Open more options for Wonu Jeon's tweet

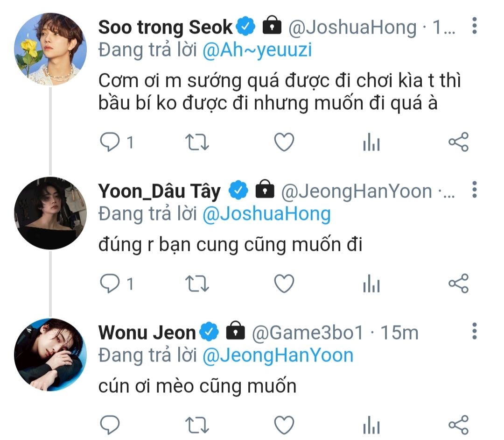pos(475,331)
